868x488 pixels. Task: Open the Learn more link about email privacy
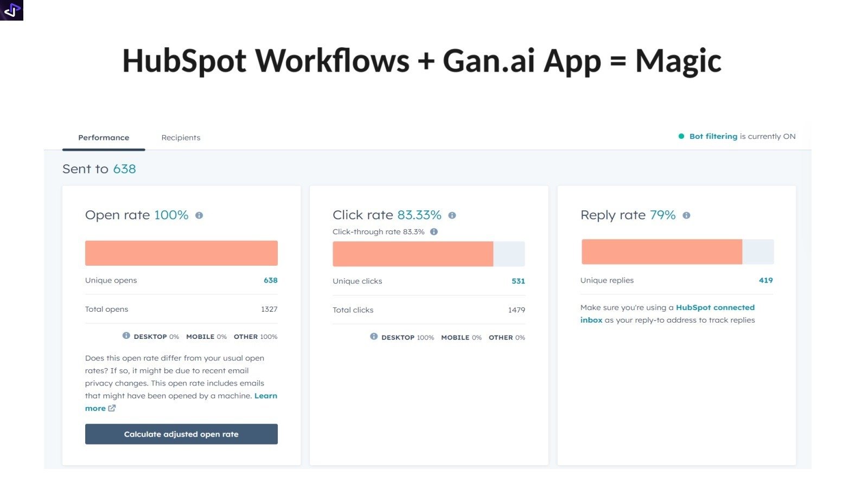266,396
